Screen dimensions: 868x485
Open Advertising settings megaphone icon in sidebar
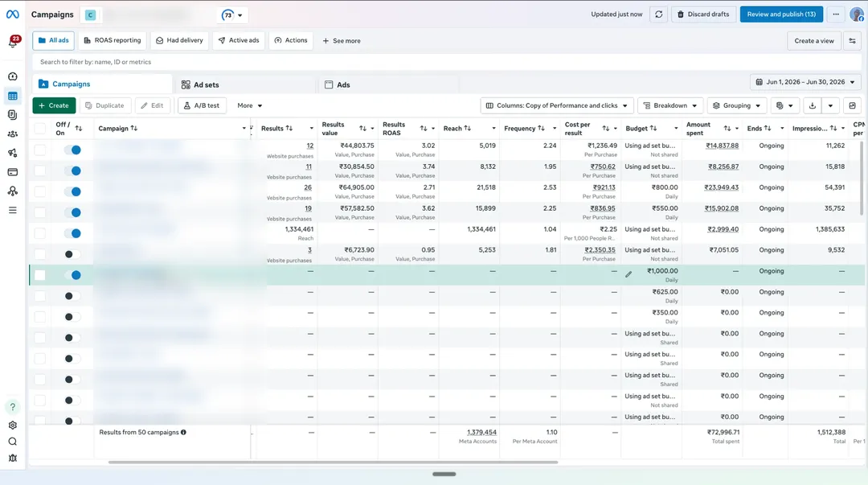(13, 153)
